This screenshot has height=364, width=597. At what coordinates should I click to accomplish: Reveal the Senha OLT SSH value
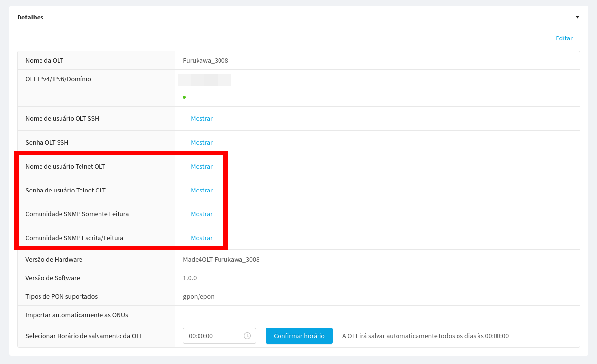click(201, 142)
